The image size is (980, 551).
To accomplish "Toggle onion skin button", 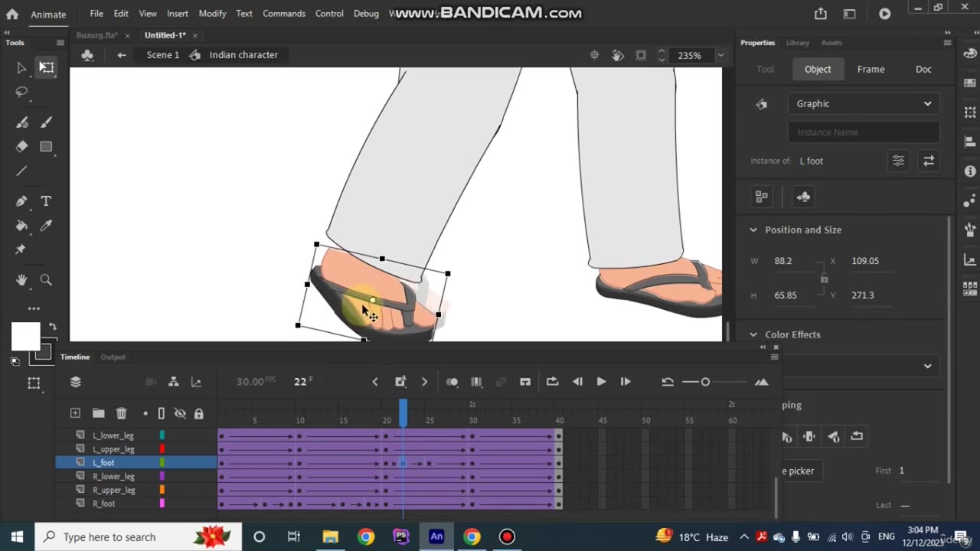I will click(x=452, y=381).
